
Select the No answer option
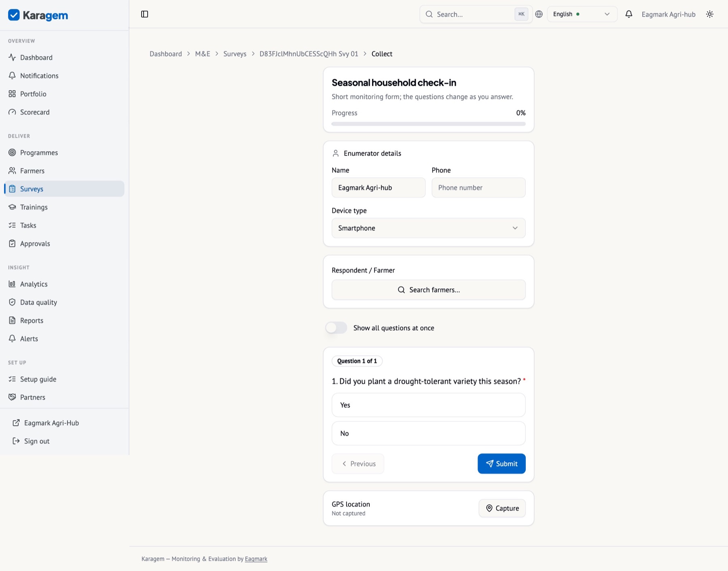(x=428, y=433)
